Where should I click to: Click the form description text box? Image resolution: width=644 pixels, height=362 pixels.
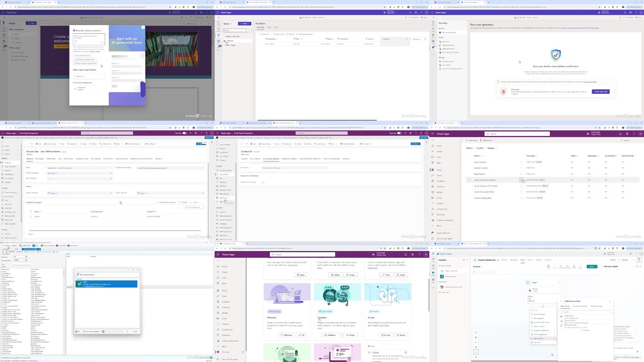point(89,39)
